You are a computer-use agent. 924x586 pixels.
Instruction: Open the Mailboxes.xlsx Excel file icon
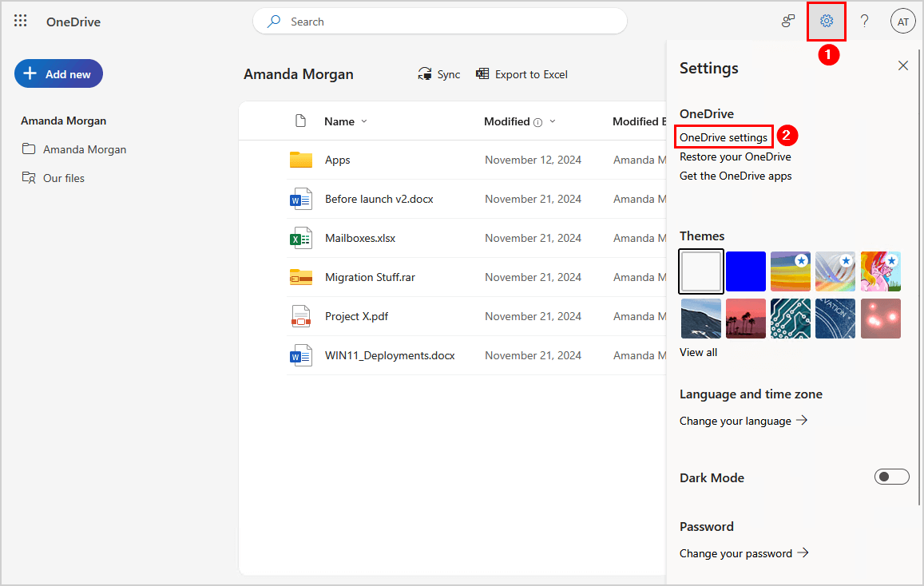point(301,238)
